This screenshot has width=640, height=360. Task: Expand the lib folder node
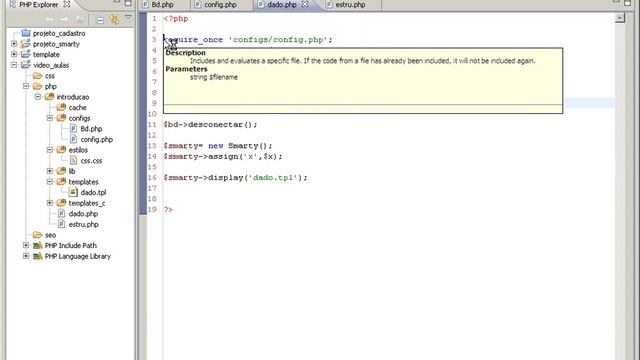point(50,171)
